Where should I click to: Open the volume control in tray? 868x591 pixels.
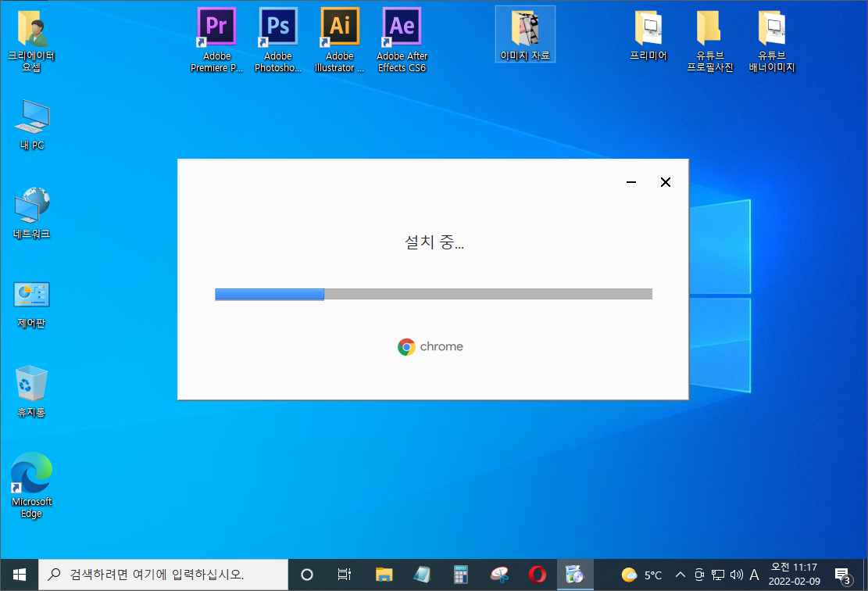coord(736,575)
